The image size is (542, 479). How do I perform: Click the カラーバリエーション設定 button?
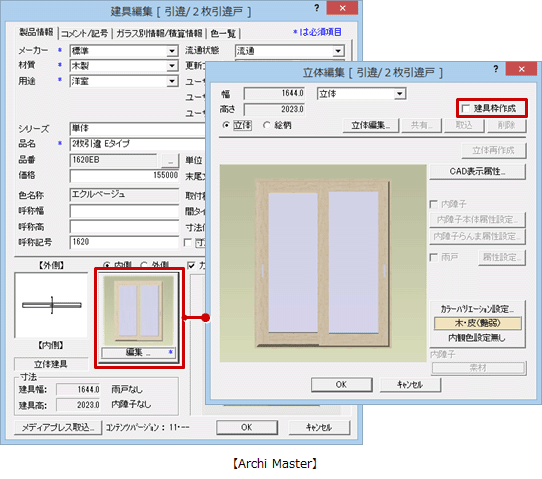coord(477,309)
